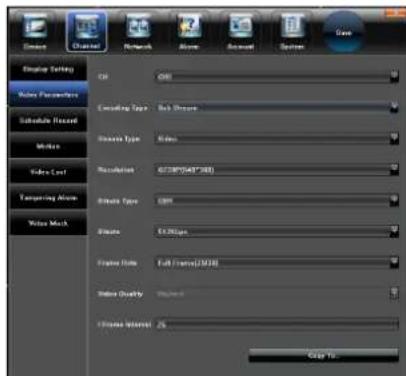Expand the CH channel dropdown
406x376 pixels.
[x=394, y=77]
